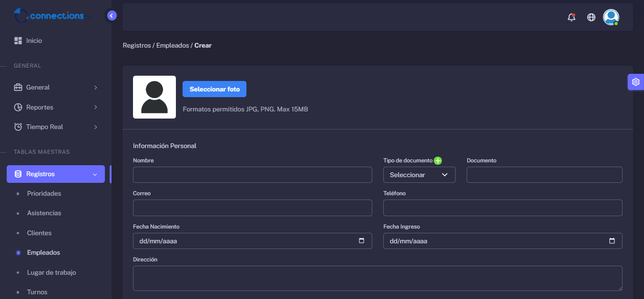
Task: Click the Registros database icon
Action: tap(18, 174)
